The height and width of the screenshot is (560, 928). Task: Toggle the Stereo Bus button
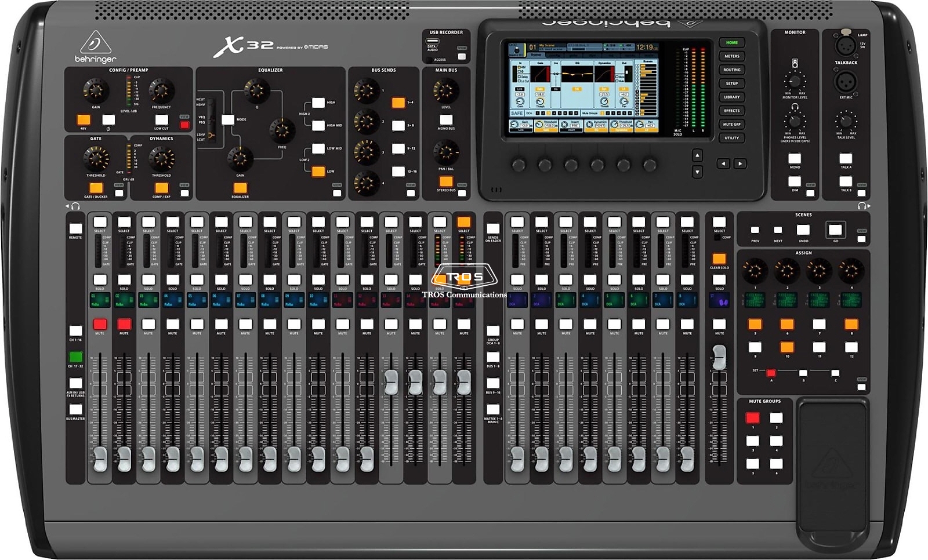[446, 181]
